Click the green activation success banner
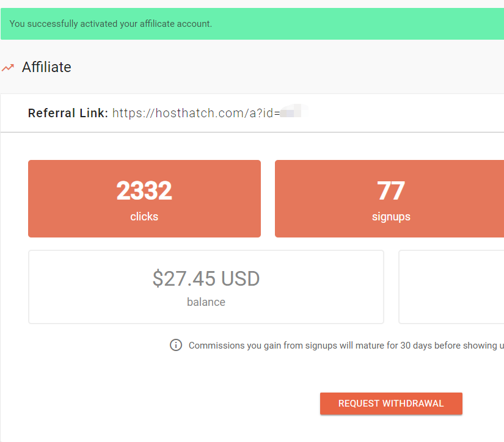This screenshot has height=442, width=504. (367, 24)
